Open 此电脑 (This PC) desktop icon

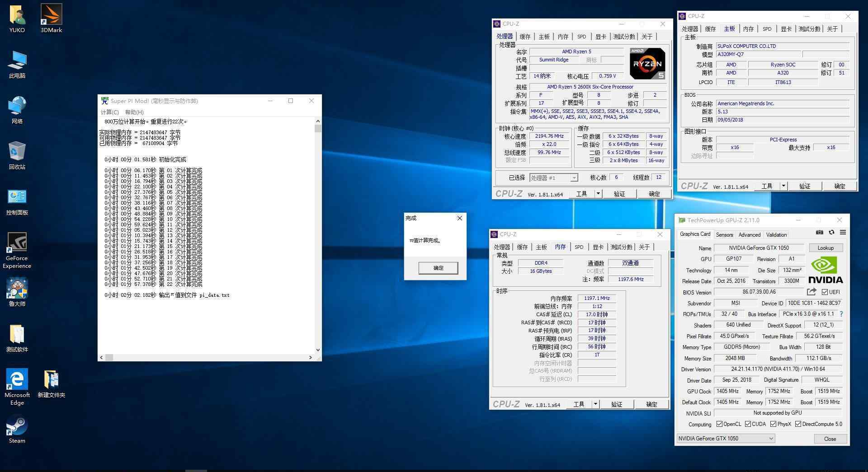(x=17, y=65)
